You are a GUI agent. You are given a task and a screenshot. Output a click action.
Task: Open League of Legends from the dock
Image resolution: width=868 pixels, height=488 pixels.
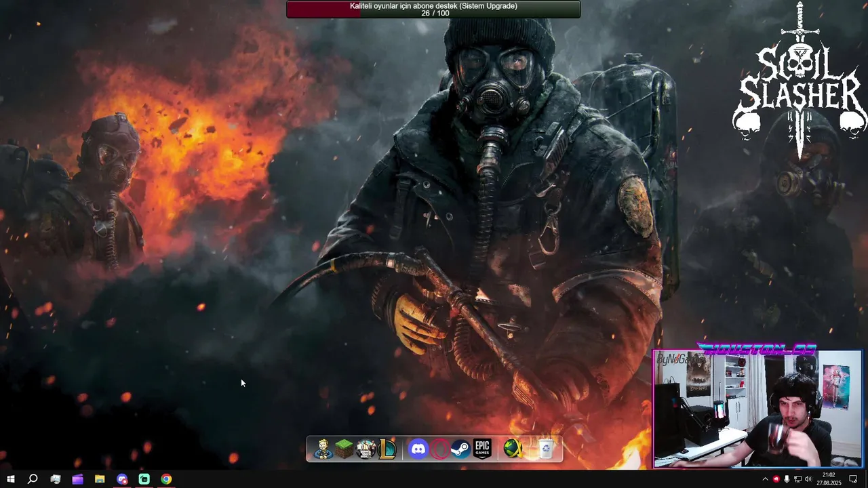(387, 449)
